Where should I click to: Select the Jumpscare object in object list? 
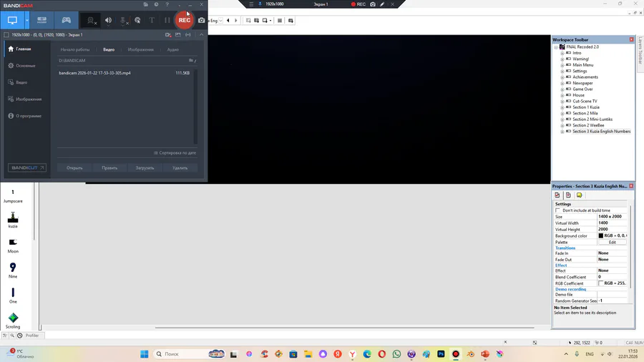[x=13, y=196]
